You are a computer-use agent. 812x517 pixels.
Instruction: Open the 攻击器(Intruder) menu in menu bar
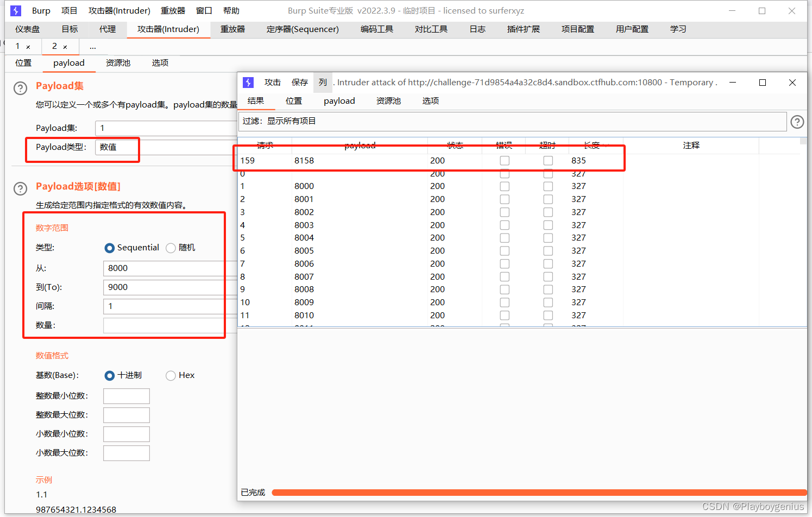(119, 11)
